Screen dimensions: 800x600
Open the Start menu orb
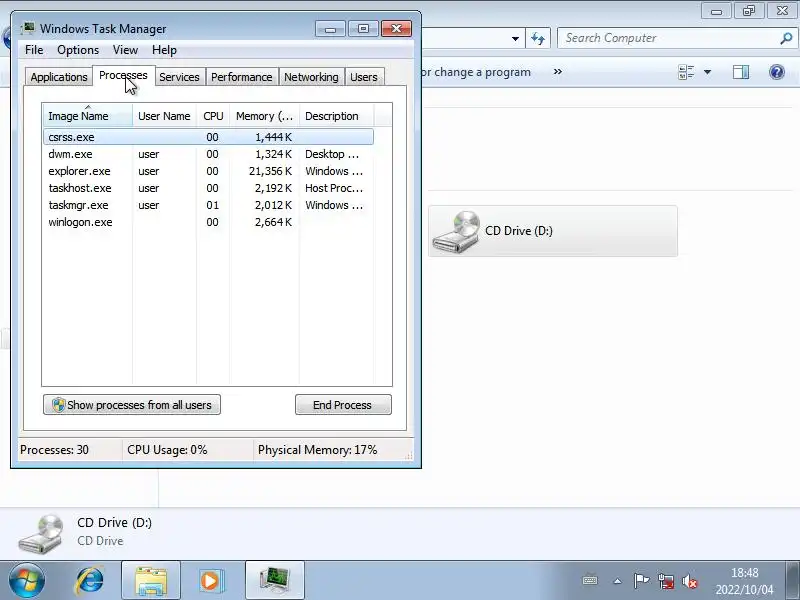[26, 581]
